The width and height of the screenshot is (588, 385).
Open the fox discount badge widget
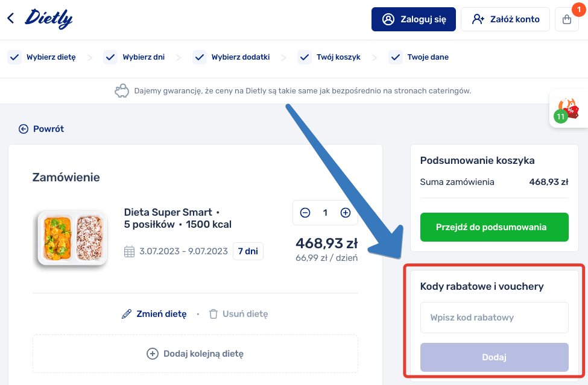tap(567, 108)
